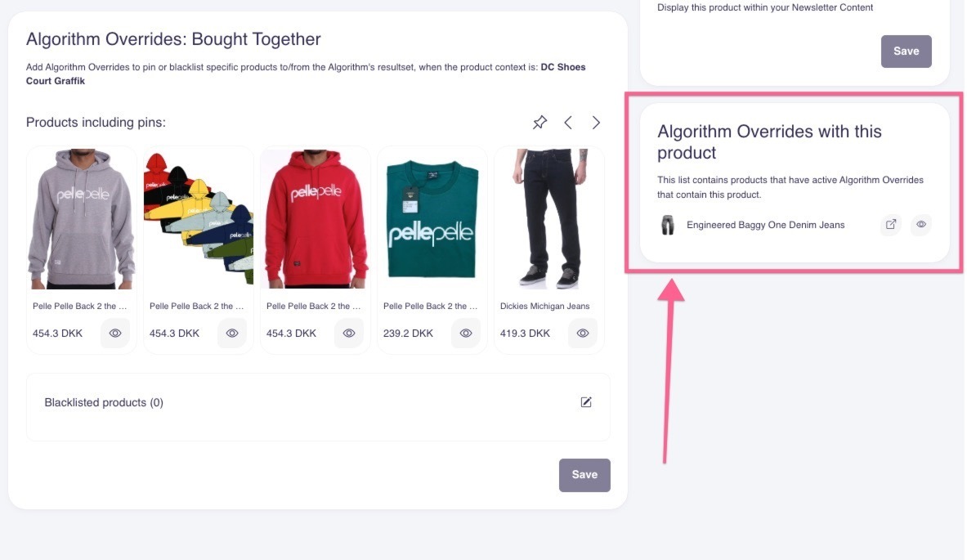View the Dickies Michigan Jeans product

[583, 334]
